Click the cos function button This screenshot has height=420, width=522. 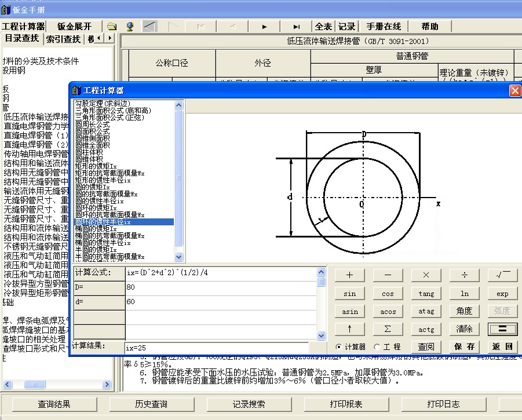coord(388,294)
